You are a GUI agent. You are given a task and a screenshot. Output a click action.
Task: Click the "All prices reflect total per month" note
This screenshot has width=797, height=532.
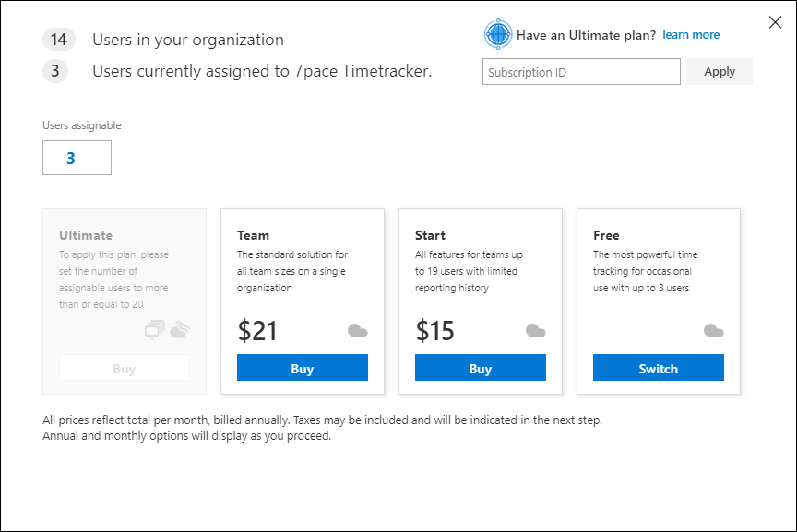tap(322, 420)
